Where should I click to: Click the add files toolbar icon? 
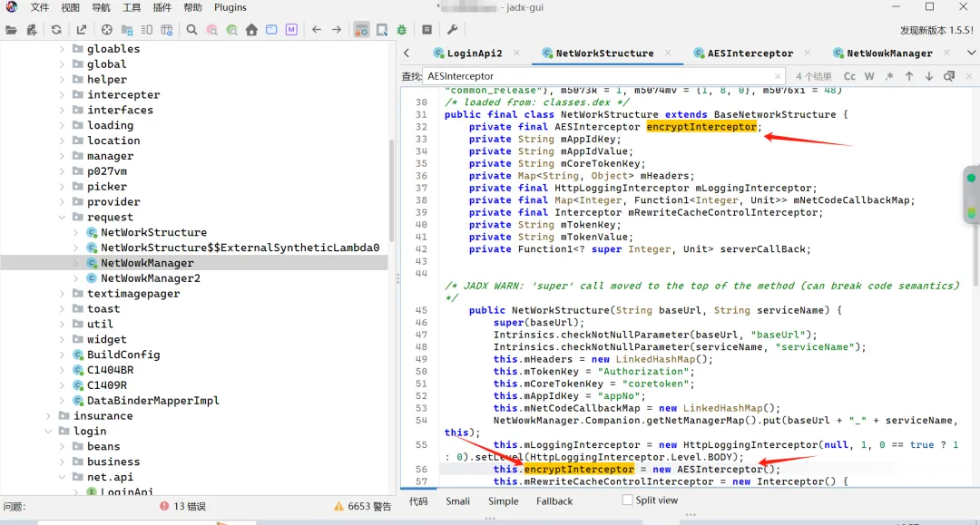[x=31, y=30]
